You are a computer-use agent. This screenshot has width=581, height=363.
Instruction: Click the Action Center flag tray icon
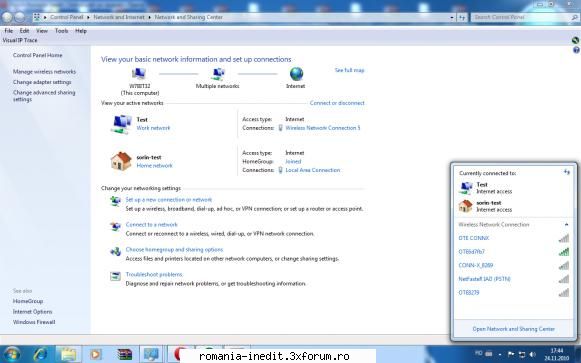point(511,354)
